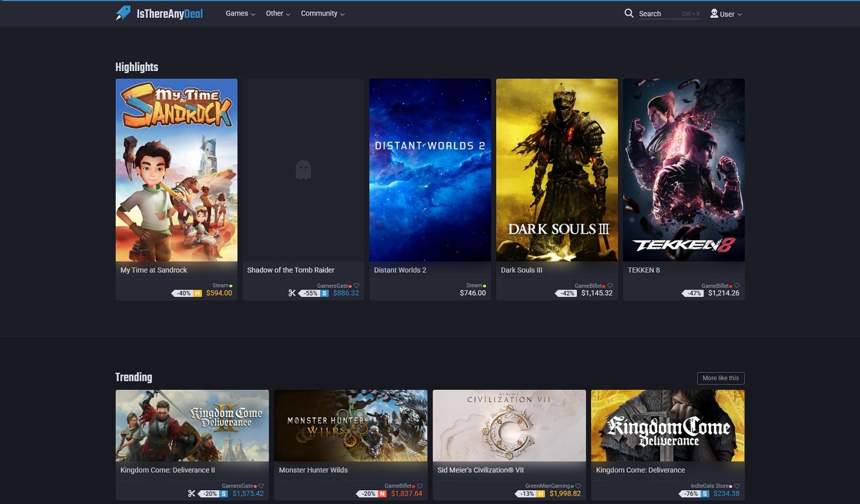Click the heart icon next to GameBillet on TEKKEN 8
The width and height of the screenshot is (860, 504).
737,285
